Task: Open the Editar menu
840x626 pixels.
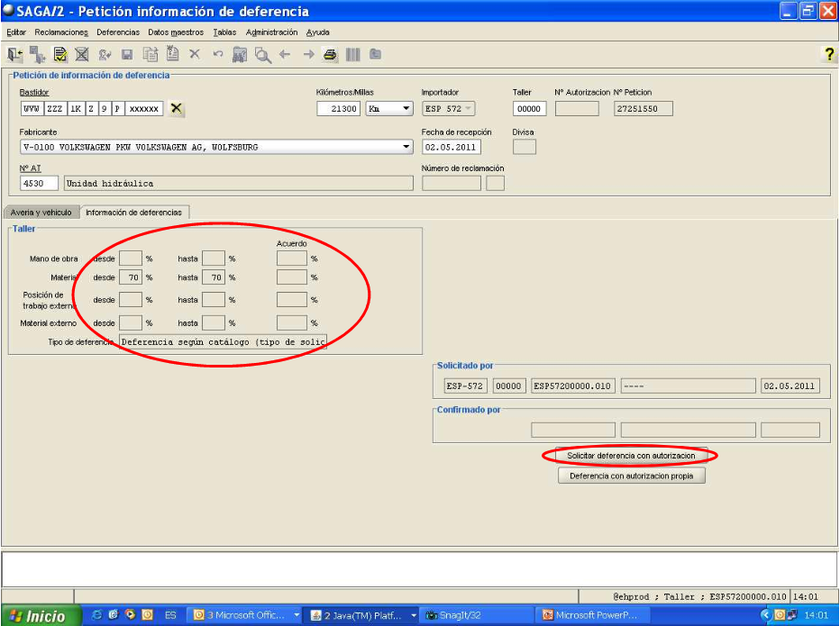Action: [16, 32]
